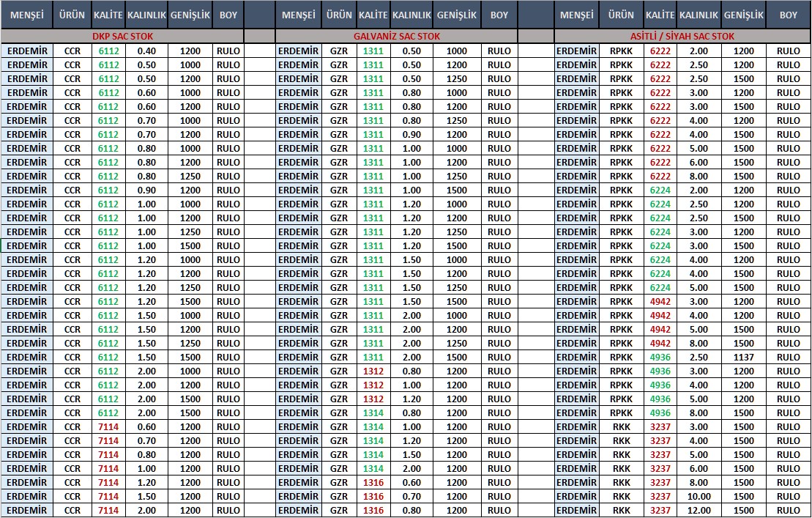Click the DKP SAC STOK section title
This screenshot has width=812, height=518.
pyautogui.click(x=122, y=36)
